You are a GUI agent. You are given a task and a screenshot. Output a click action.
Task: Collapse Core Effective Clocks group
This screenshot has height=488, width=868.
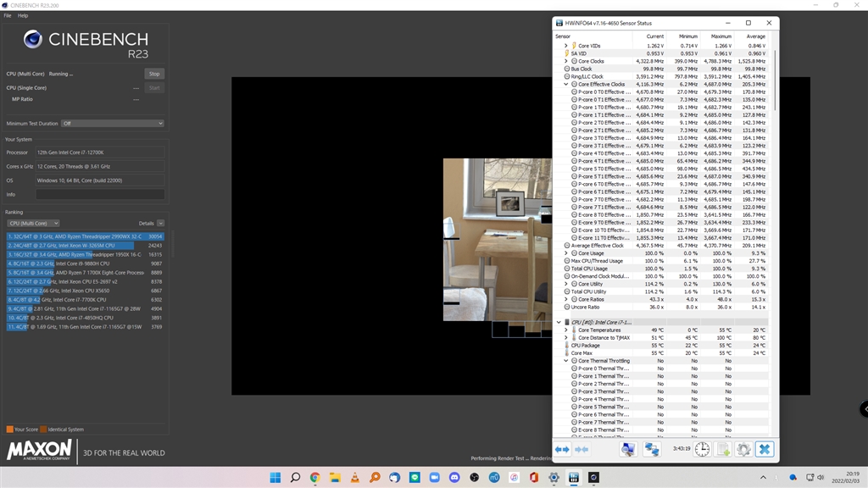click(565, 84)
